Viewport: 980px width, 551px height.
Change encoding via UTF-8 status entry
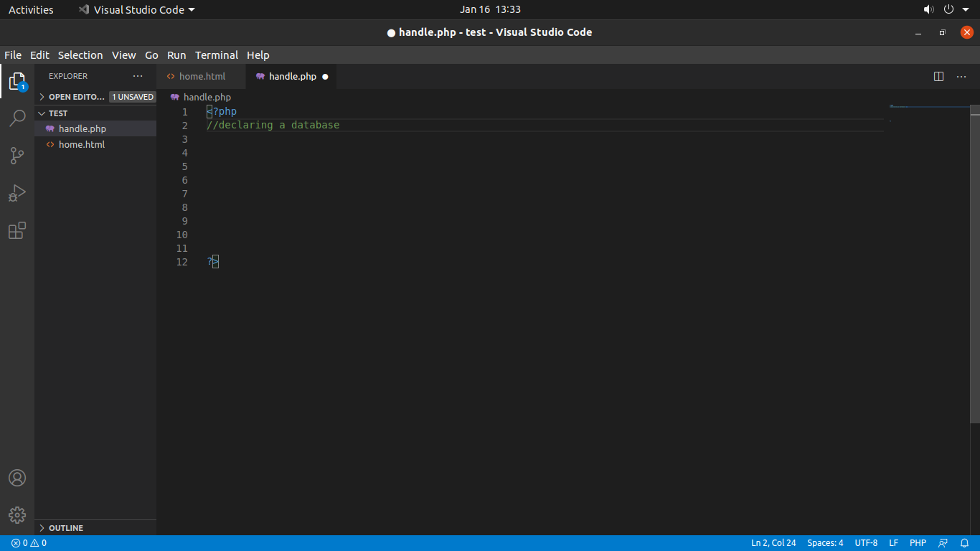tap(866, 543)
